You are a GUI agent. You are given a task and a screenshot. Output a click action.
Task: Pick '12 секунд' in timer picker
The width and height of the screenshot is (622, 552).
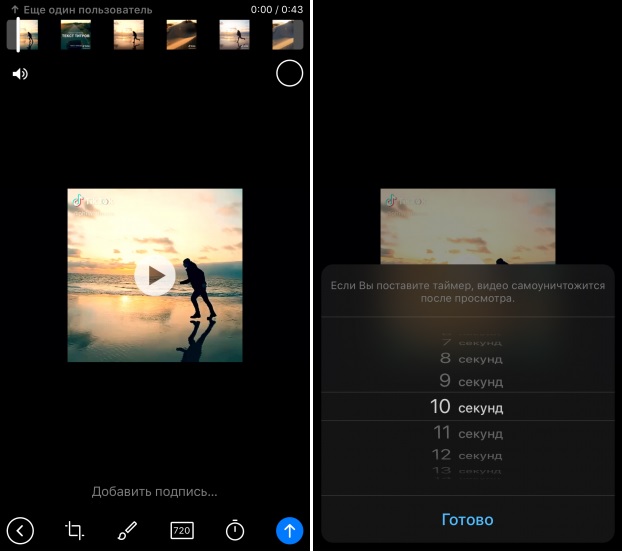[x=467, y=455]
